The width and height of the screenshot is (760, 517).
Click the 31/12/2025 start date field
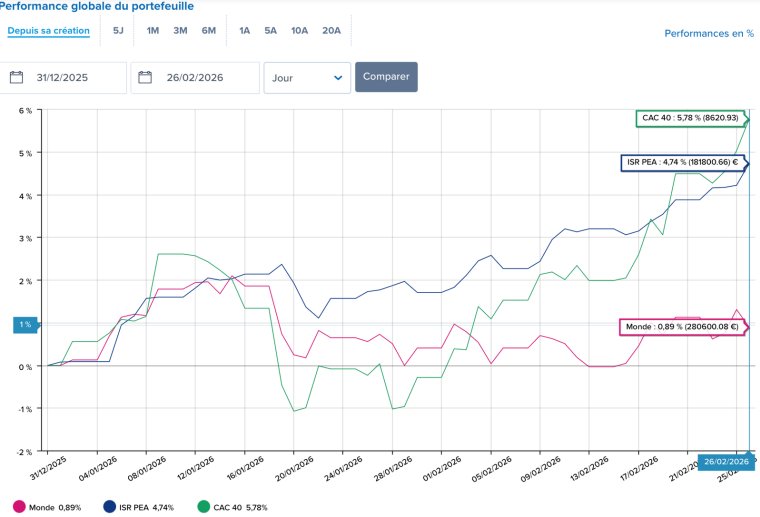(x=63, y=78)
